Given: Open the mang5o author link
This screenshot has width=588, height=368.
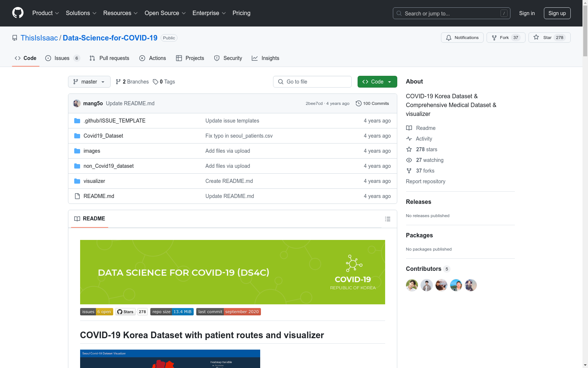Looking at the screenshot, I should [x=93, y=103].
